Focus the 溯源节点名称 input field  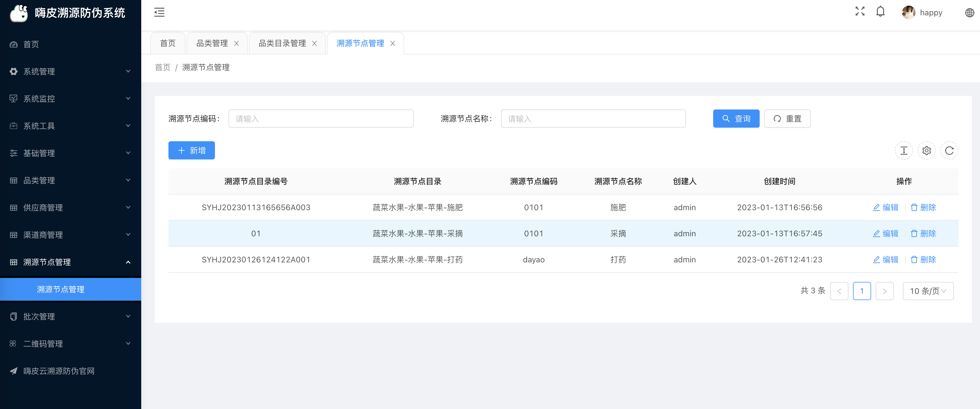(x=593, y=119)
